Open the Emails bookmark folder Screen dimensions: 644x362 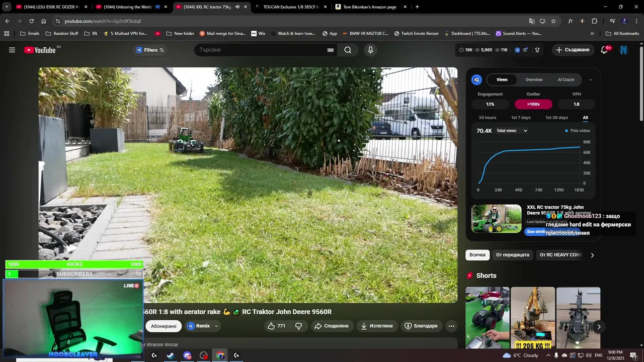tap(30, 34)
